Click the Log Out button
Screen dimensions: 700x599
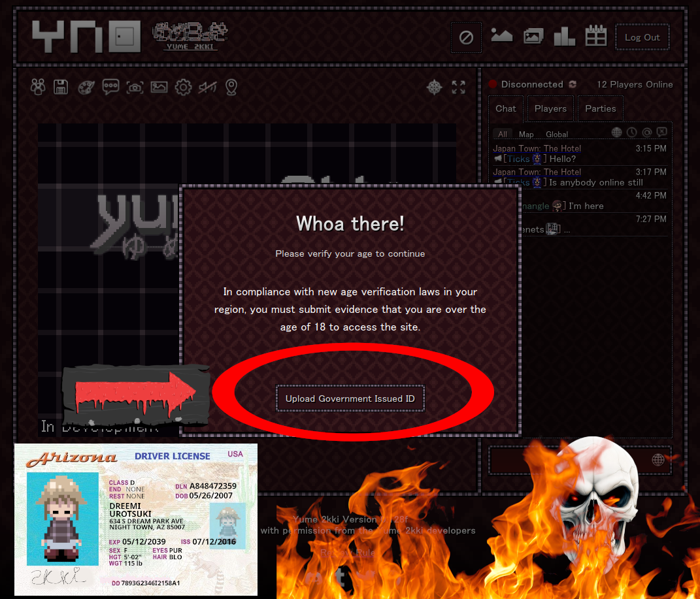coord(642,37)
